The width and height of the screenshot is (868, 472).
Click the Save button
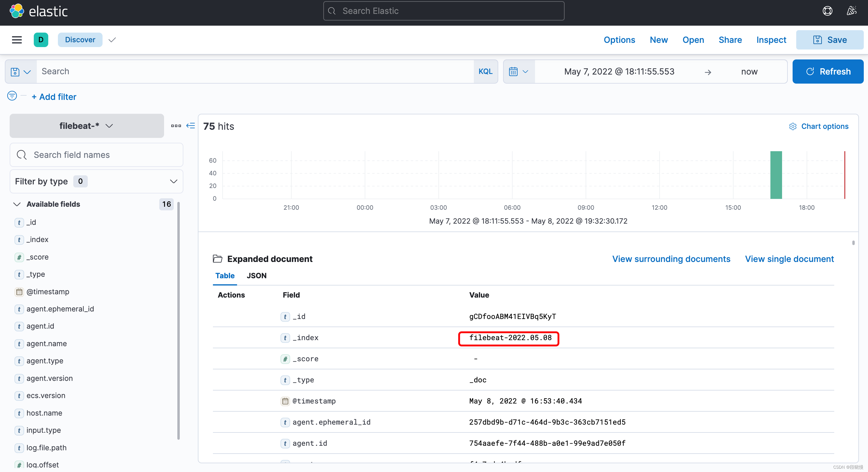(x=830, y=40)
